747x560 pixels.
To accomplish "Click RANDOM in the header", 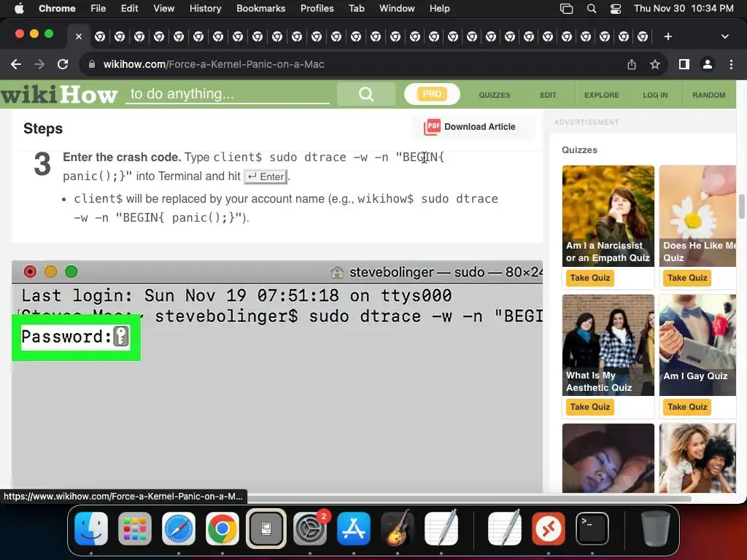I will pos(709,95).
